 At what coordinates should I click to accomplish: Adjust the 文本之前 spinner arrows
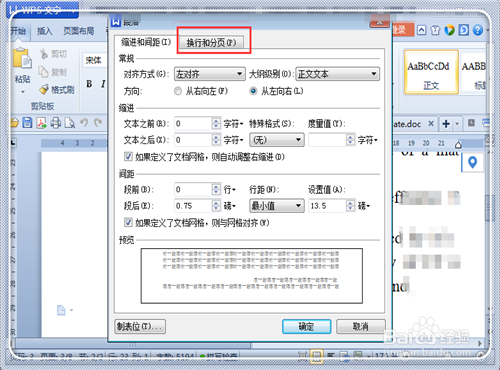point(216,124)
